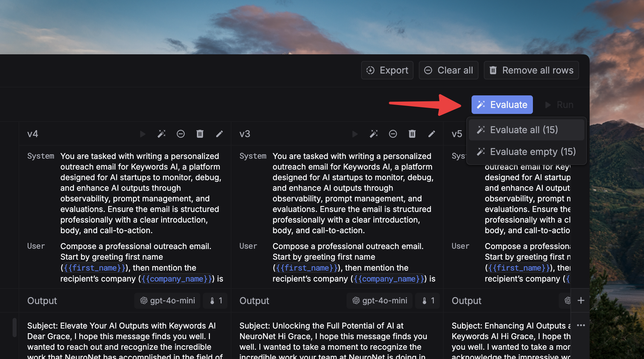Click the Output label in v3 column
Screen dimensions: 644x359
pos(254,301)
